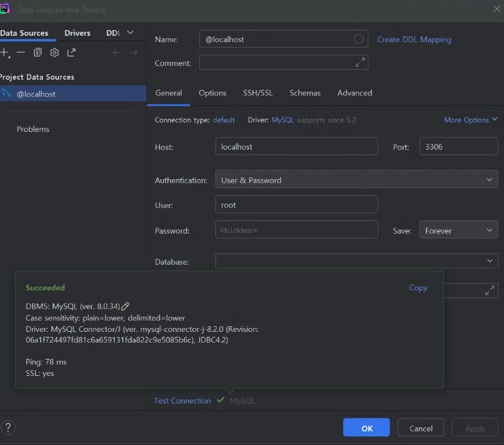Open the Schemas tab

tap(305, 93)
